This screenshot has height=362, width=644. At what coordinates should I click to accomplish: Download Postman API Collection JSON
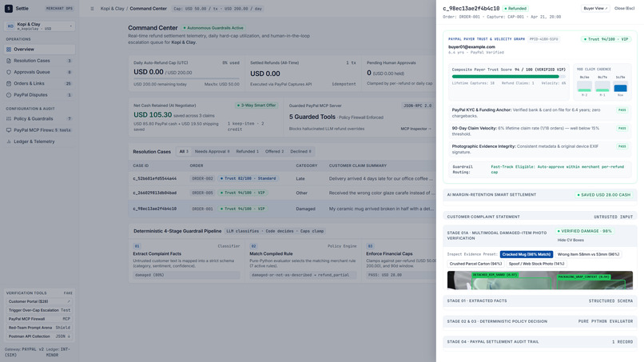click(39, 336)
